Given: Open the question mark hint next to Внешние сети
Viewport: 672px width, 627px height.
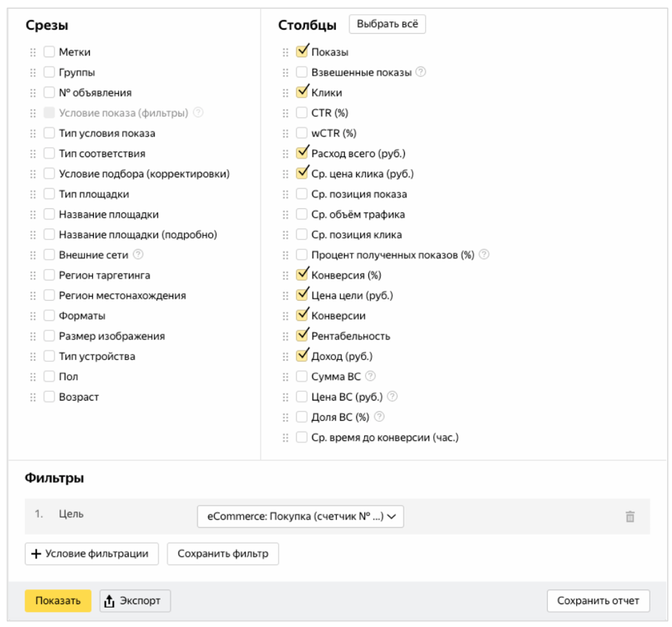Looking at the screenshot, I should click(138, 254).
